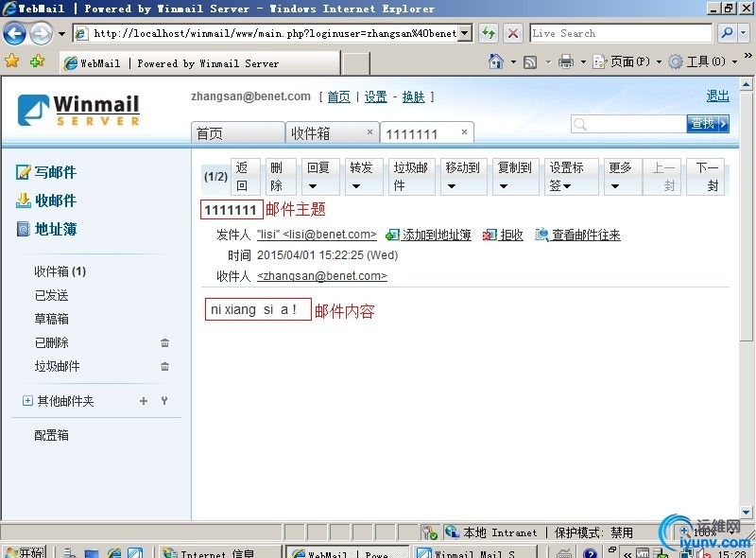The width and height of the screenshot is (756, 558).
Task: Click the 首页 link in header
Action: (338, 97)
